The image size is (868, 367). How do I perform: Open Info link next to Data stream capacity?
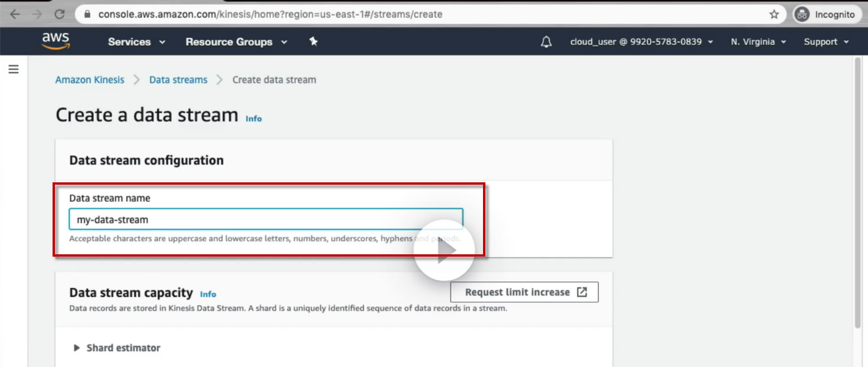pos(208,294)
